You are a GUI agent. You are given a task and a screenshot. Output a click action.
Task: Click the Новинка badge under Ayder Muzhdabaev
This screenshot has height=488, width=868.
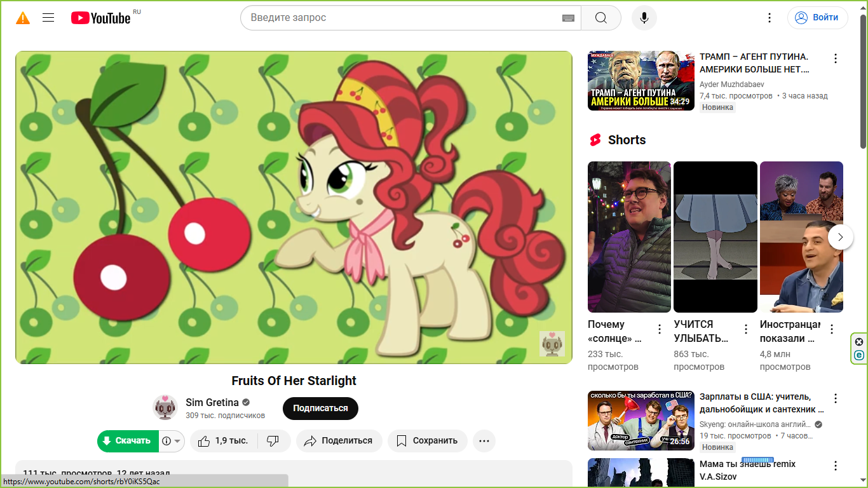click(717, 107)
